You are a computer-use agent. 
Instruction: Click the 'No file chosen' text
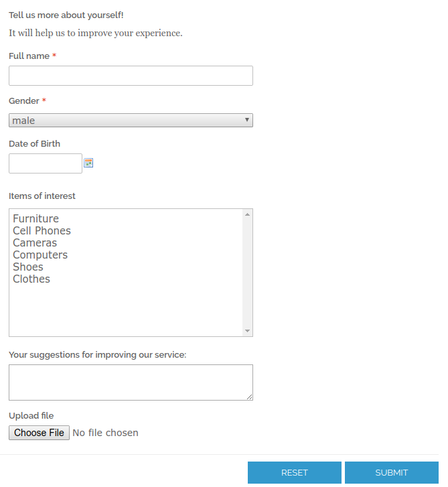click(x=105, y=433)
